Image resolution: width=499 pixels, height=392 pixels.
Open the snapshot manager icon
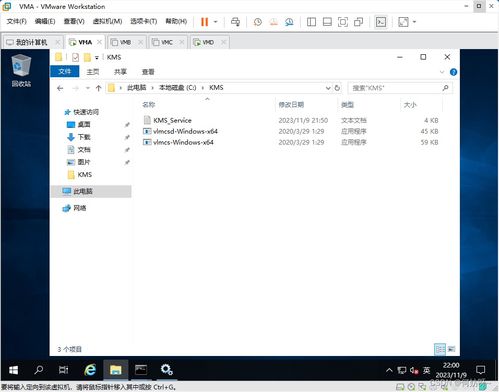click(289, 22)
